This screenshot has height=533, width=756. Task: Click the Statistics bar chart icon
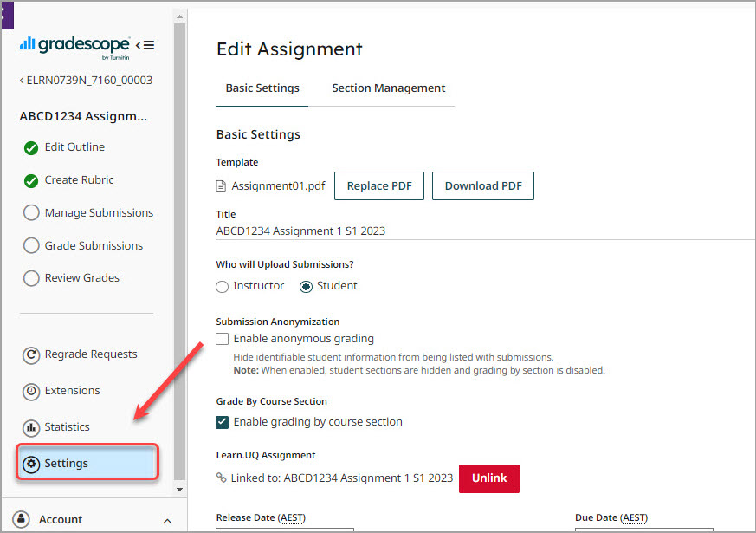31,427
